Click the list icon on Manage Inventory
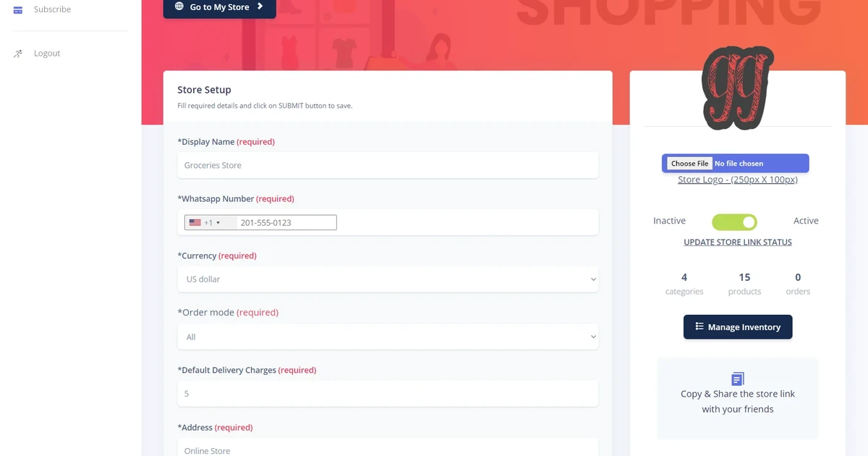The width and height of the screenshot is (868, 456). [699, 326]
